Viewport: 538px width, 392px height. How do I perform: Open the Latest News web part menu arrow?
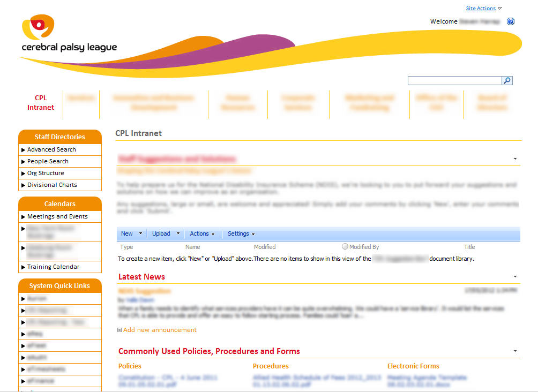point(515,277)
